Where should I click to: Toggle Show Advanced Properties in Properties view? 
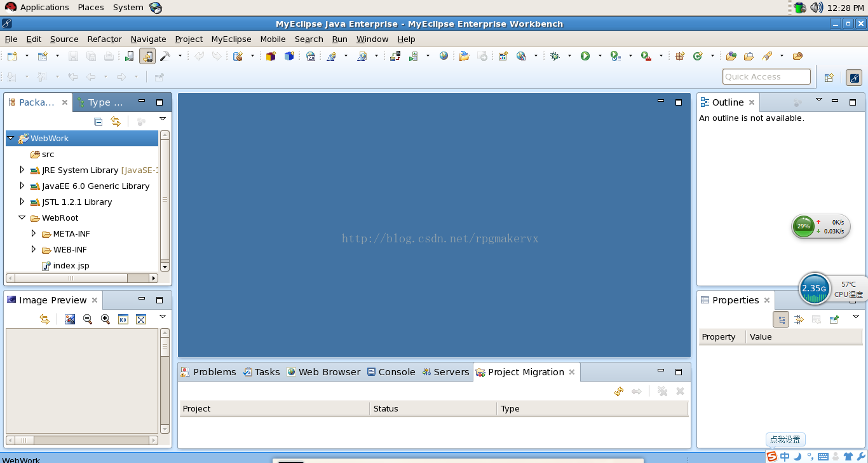point(799,319)
